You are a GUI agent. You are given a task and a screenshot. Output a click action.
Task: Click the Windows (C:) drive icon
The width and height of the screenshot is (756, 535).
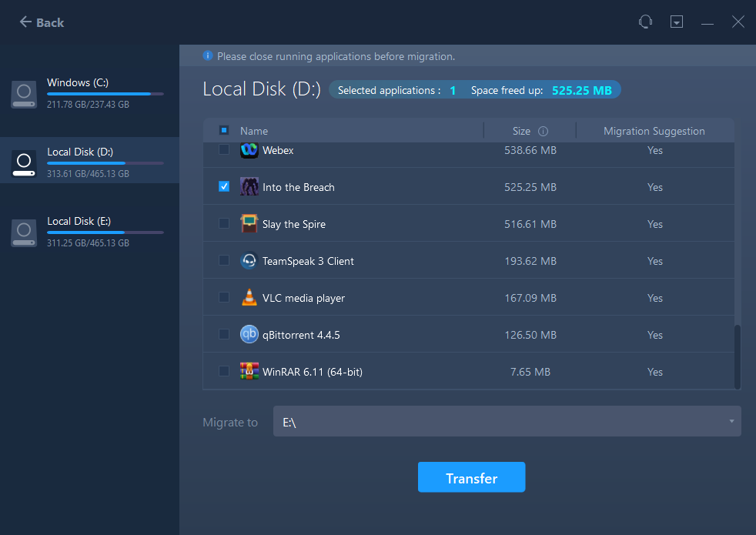(24, 94)
